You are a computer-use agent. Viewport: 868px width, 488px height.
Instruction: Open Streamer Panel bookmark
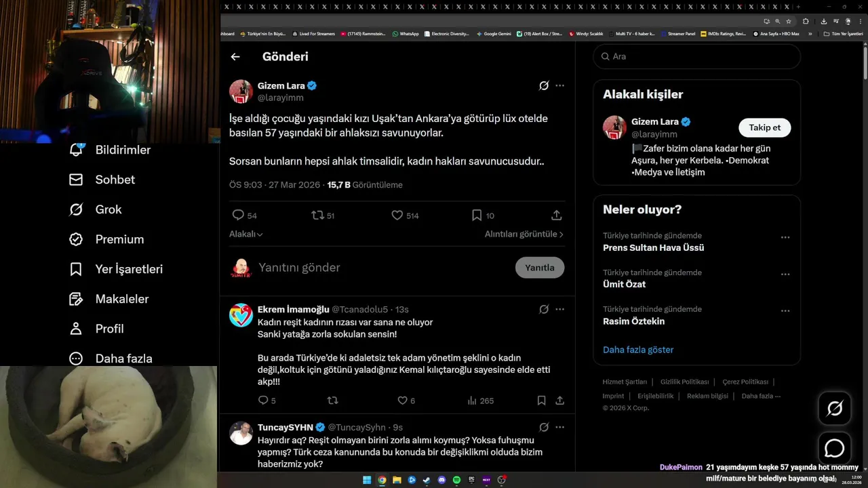(677, 33)
